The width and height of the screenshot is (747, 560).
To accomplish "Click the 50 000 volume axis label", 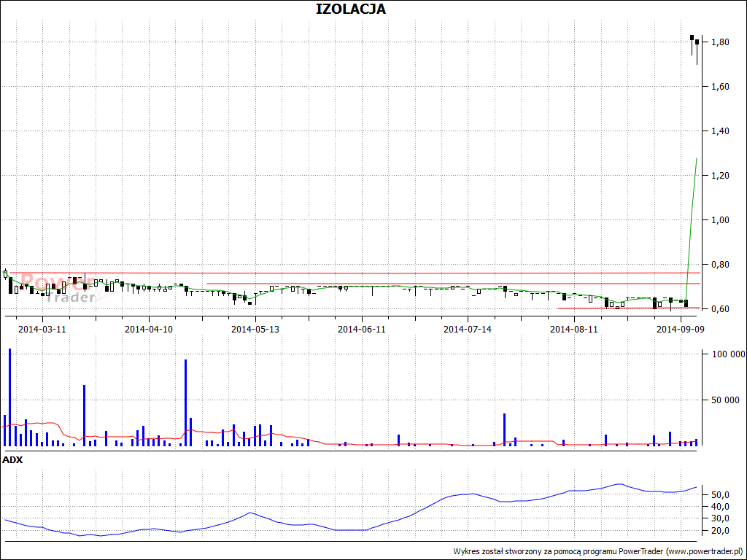I will click(726, 400).
